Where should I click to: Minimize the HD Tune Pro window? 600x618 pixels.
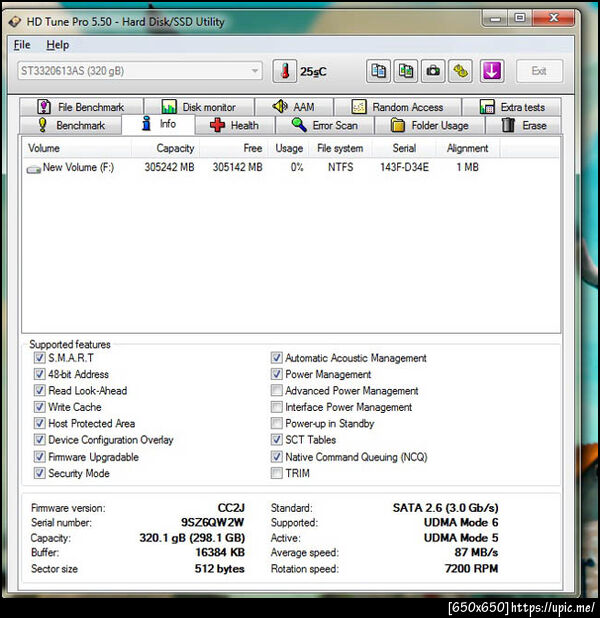coord(495,19)
